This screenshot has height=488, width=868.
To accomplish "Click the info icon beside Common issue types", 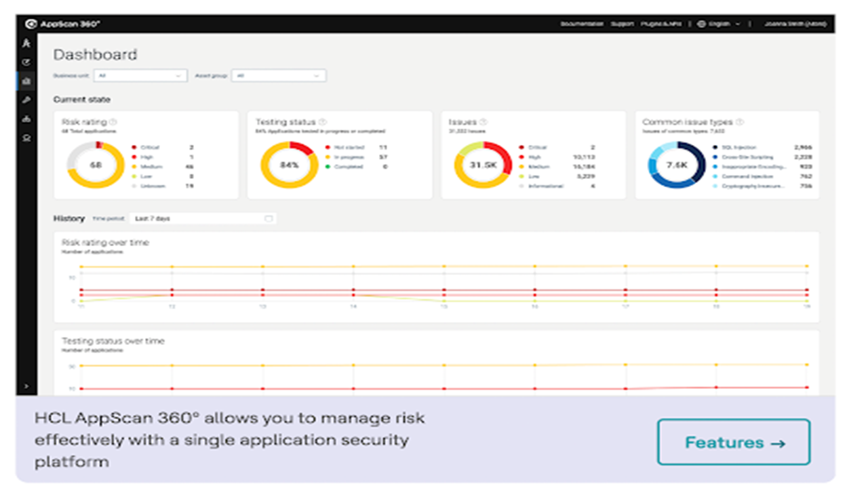I will click(740, 122).
